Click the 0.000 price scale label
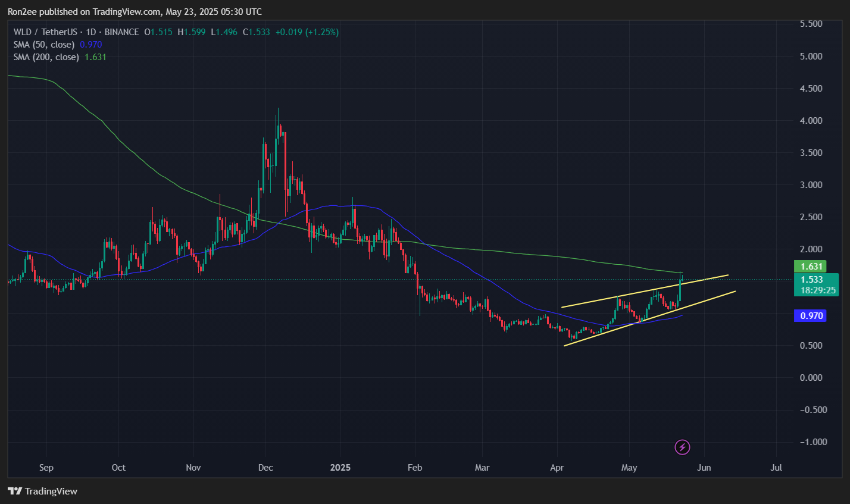 [x=812, y=378]
